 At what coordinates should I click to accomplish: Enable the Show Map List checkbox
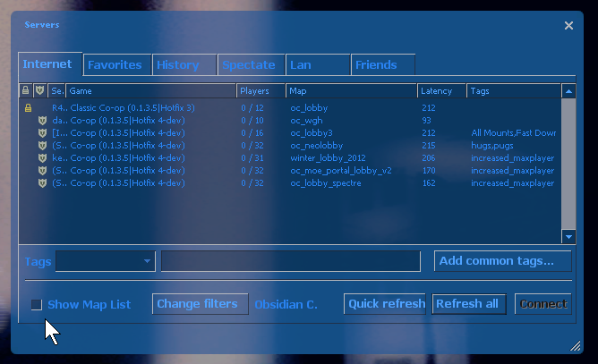37,305
